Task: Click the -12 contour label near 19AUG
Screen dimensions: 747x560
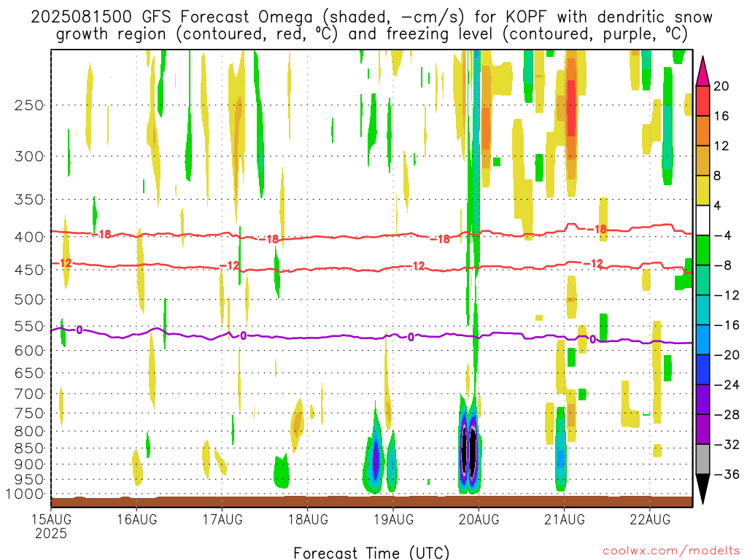Action: click(416, 265)
